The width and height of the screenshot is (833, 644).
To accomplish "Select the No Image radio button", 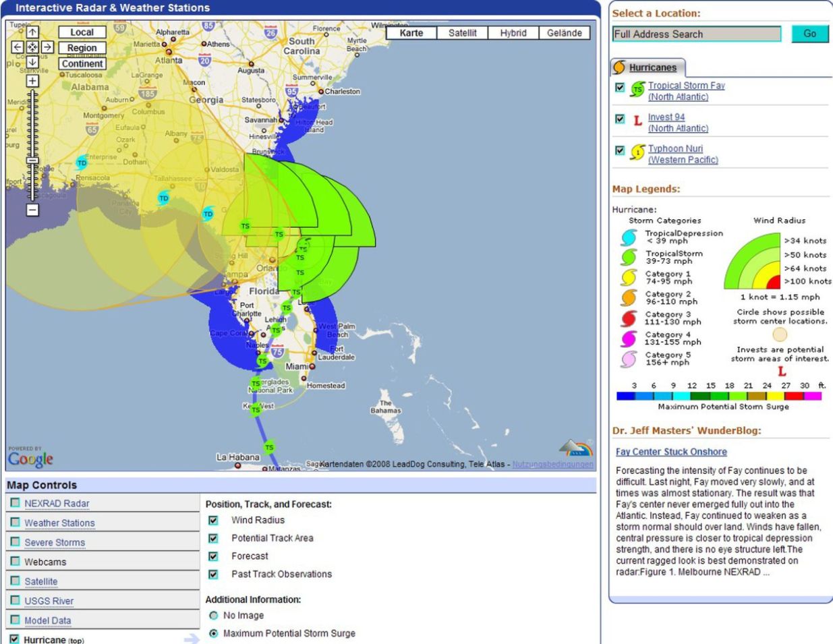I will [214, 616].
